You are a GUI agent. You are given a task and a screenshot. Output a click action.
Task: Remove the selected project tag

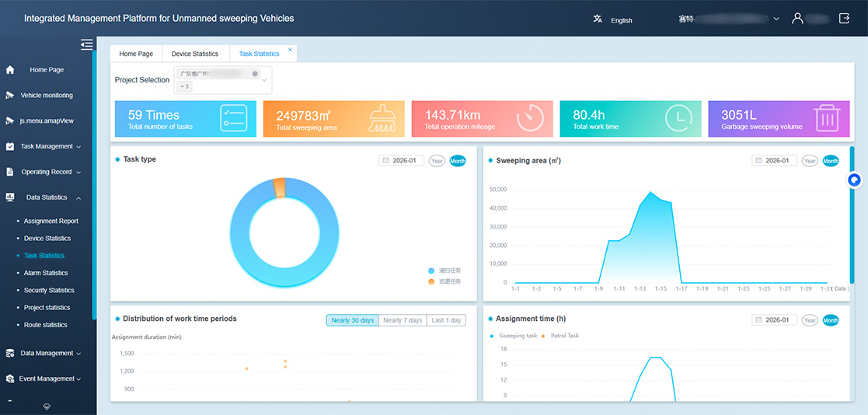(x=254, y=75)
